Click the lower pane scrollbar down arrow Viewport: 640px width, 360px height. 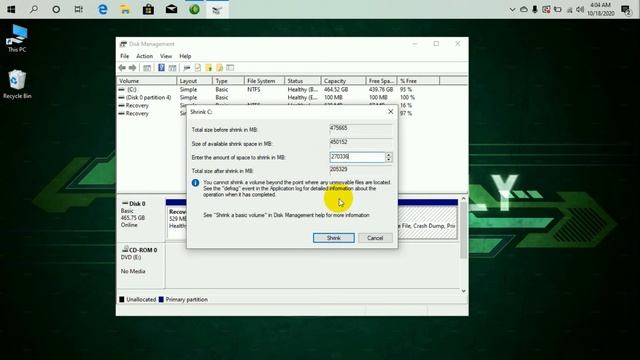tap(463, 291)
